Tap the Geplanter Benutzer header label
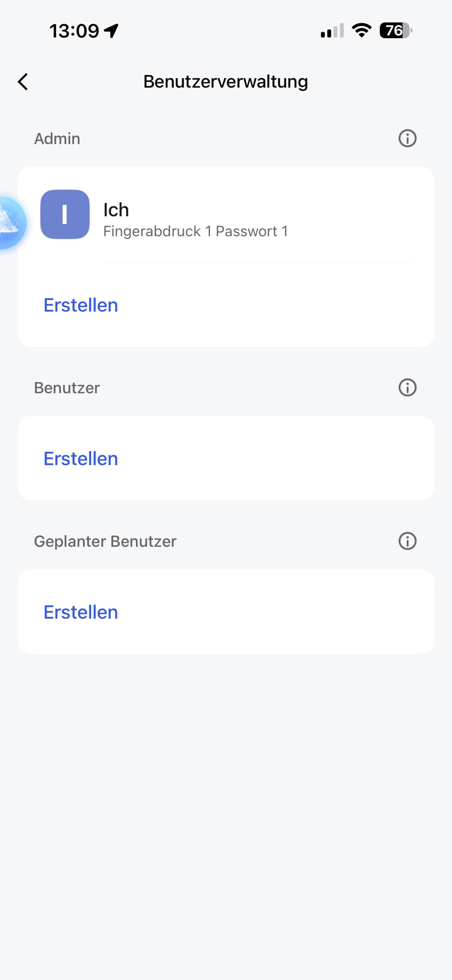The image size is (452, 980). pyautogui.click(x=105, y=541)
